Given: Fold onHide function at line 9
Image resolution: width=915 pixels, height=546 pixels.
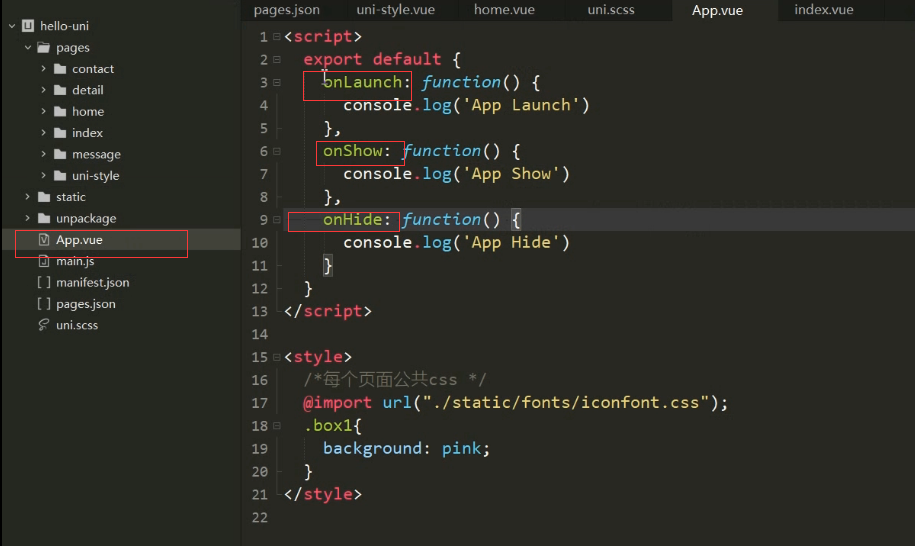Looking at the screenshot, I should [277, 220].
